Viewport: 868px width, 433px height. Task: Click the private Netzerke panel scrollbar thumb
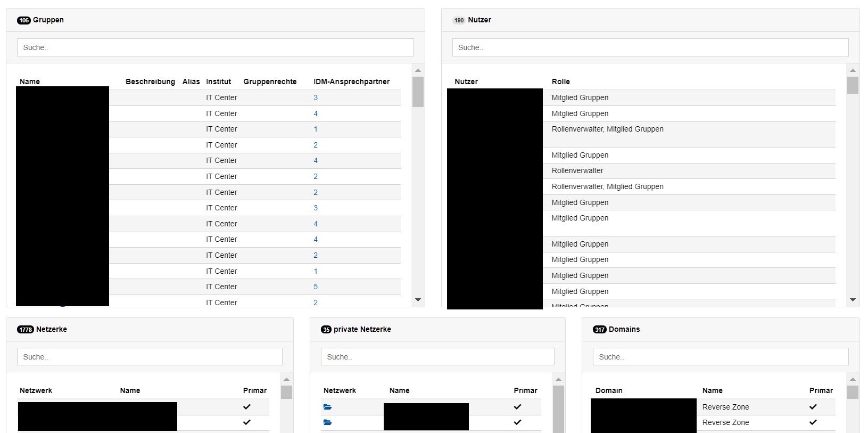pos(558,410)
